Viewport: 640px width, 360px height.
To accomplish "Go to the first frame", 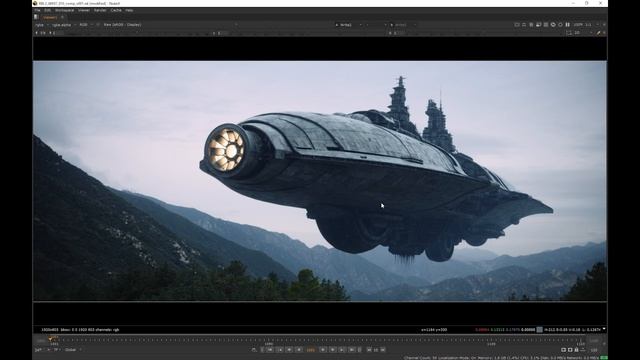I will 271,350.
